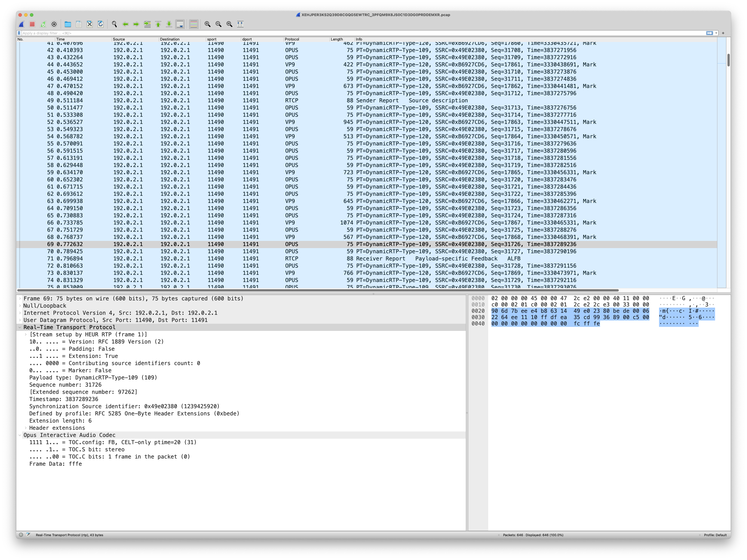Jump to the first packet
Viewport: 747px width, 560px height.
click(158, 24)
